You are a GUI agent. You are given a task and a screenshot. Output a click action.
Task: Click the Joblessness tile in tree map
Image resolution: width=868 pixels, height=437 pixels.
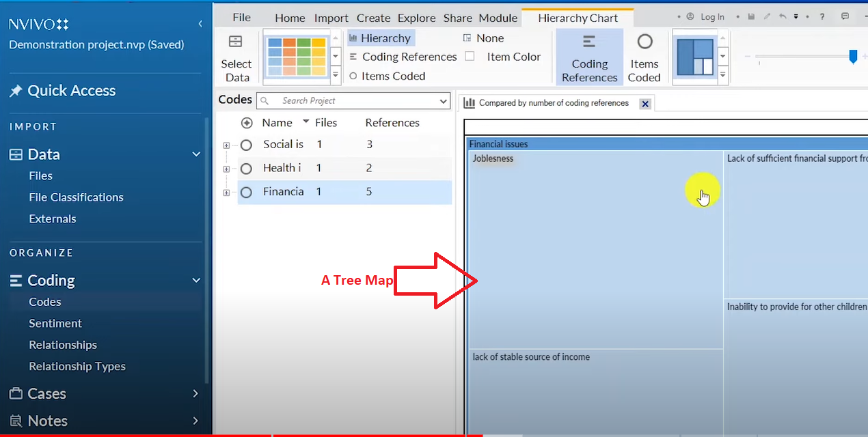coord(595,250)
